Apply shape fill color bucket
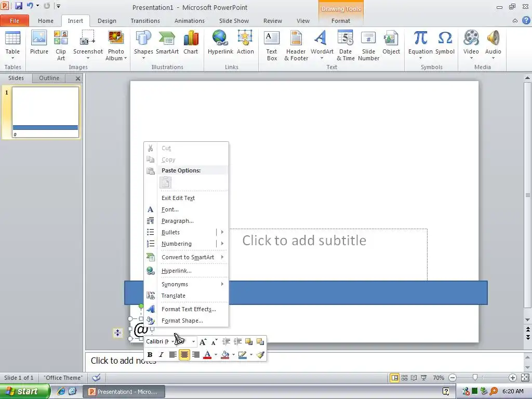 (225, 355)
